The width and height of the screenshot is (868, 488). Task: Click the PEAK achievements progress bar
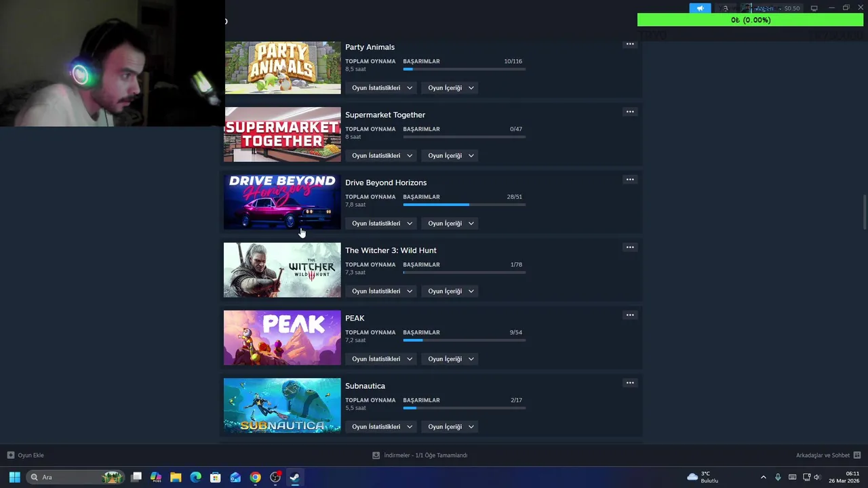pos(464,340)
